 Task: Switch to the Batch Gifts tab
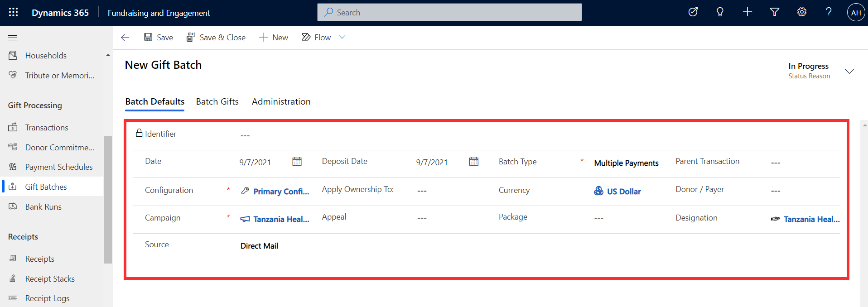point(217,101)
